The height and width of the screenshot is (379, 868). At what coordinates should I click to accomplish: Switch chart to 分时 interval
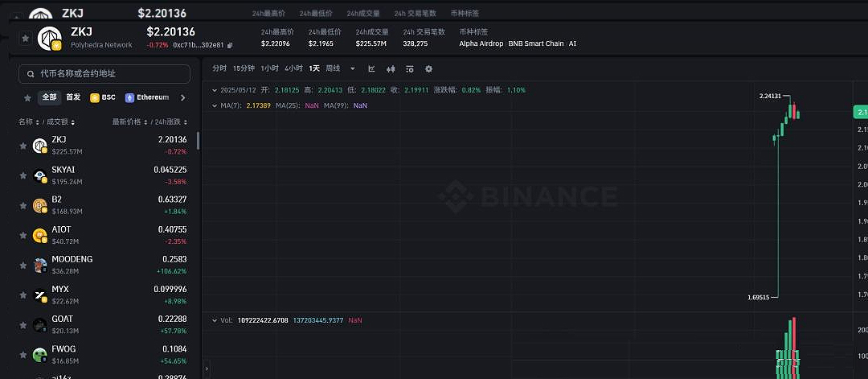[219, 68]
